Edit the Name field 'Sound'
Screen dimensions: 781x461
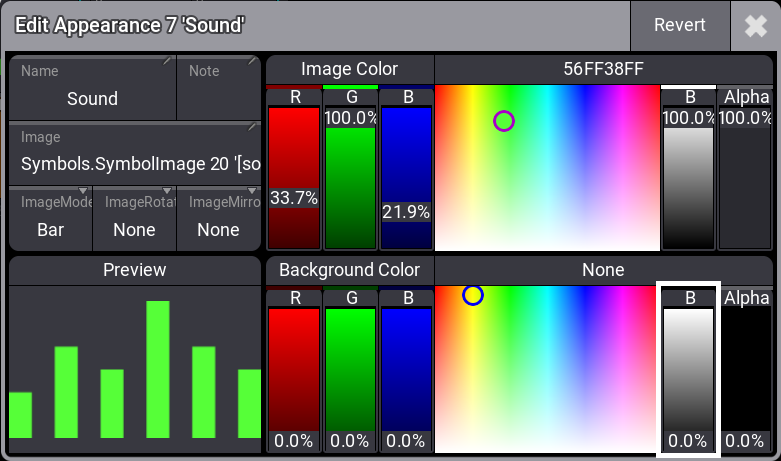pyautogui.click(x=92, y=87)
